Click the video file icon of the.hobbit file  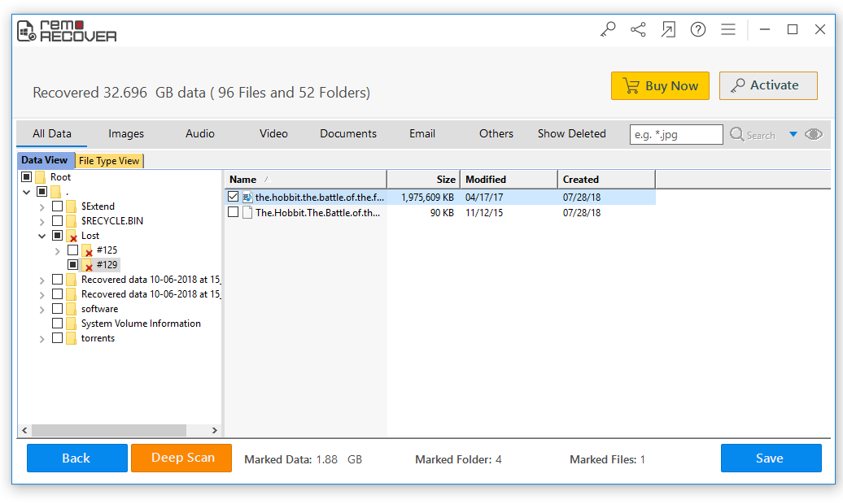247,198
